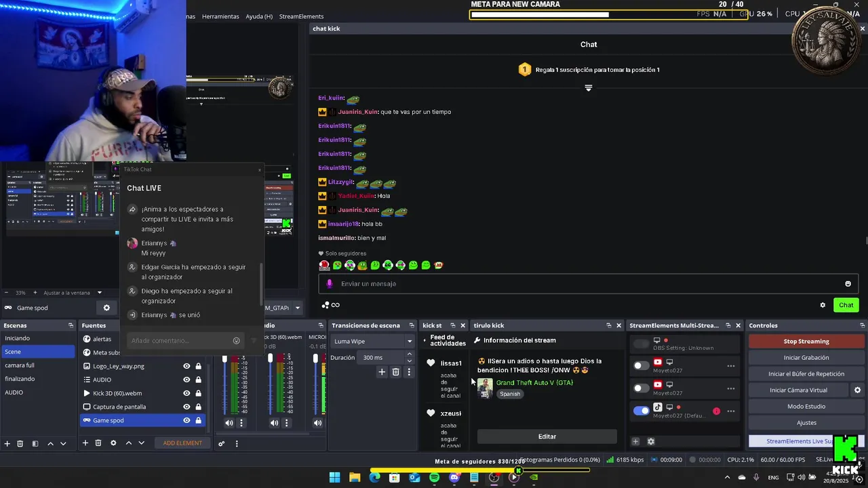Open StreamElements multi-stream settings gear
868x488 pixels.
651,441
